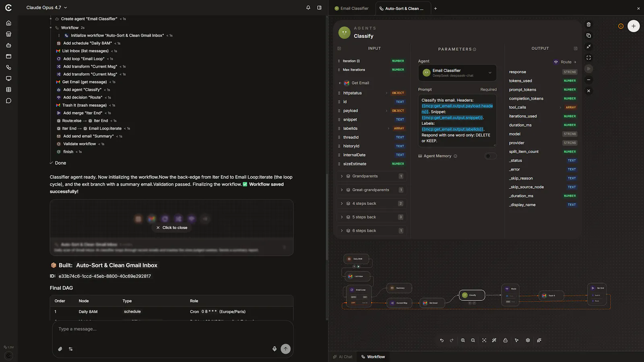Image resolution: width=644 pixels, height=362 pixels.
Task: Click the response output row
Action: point(542,72)
